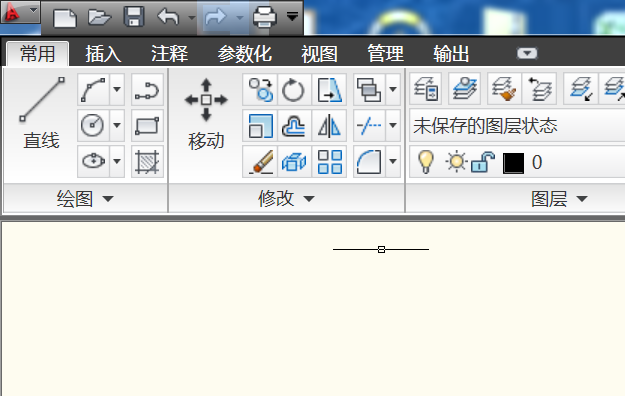
Task: Activate the 移动 (Move) tool
Action: point(206,114)
